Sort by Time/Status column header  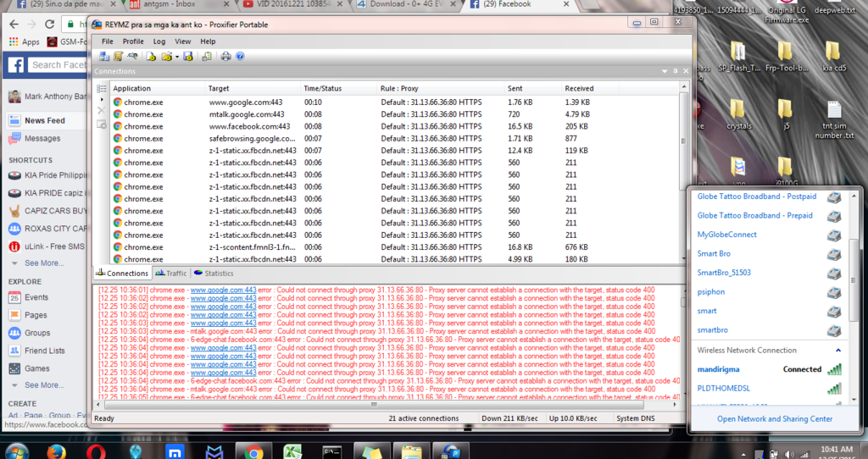(338, 88)
